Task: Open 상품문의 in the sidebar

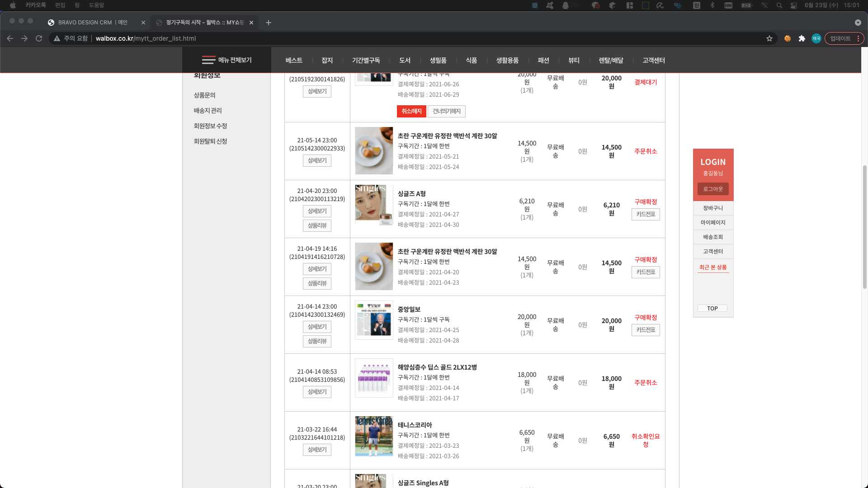Action: (204, 95)
